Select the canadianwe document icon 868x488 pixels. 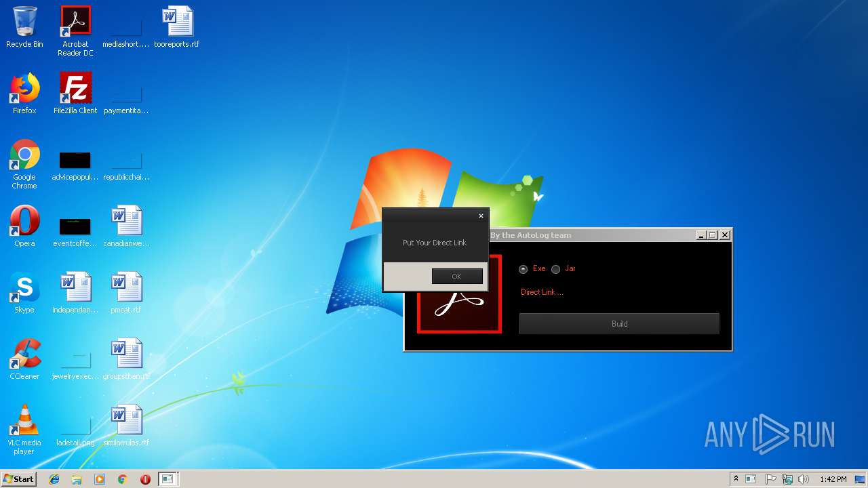point(126,226)
